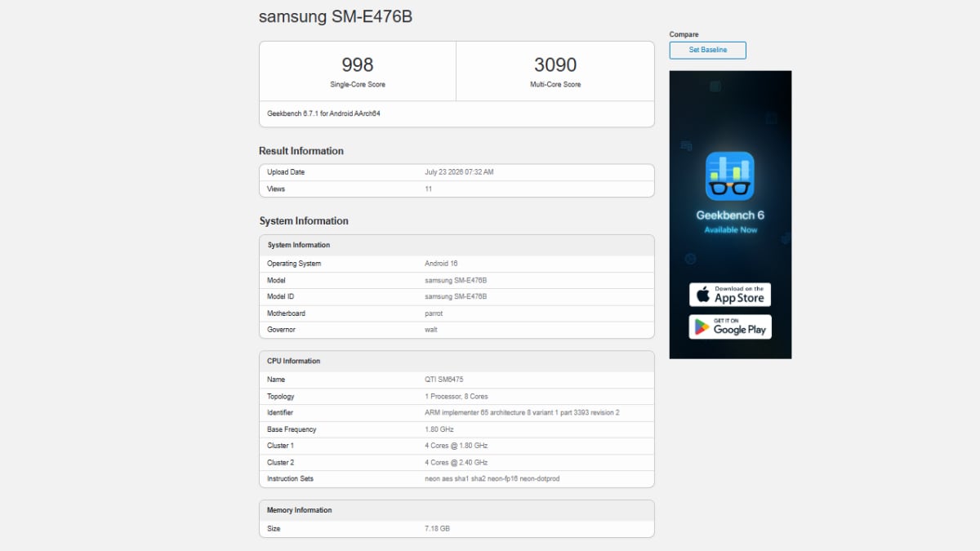Click the Governor label
The height and width of the screenshot is (551, 980).
(281, 330)
